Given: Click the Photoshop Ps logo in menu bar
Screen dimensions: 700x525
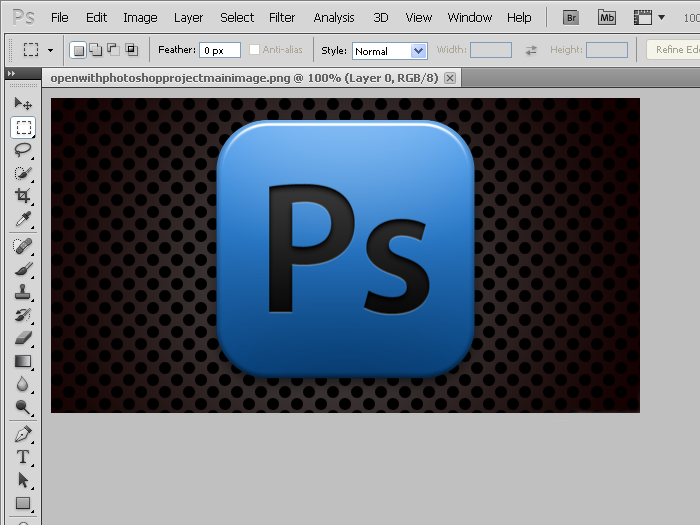Looking at the screenshot, I should pyautogui.click(x=23, y=18).
